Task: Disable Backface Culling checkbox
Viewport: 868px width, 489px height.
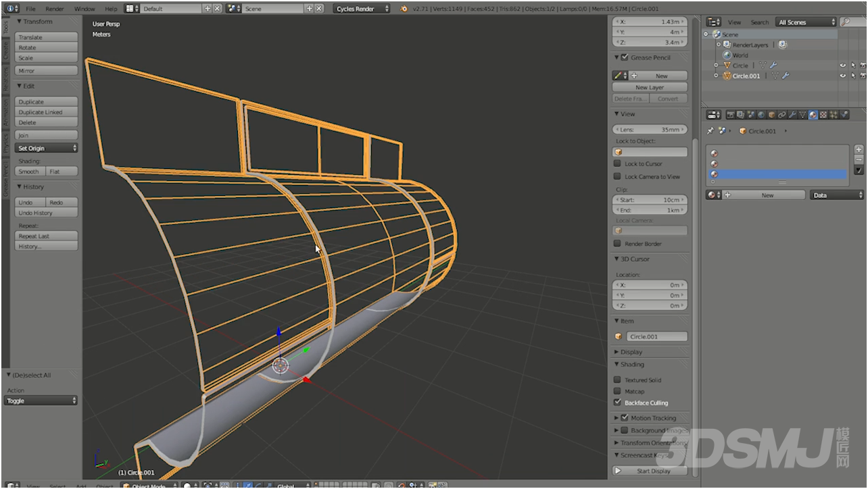Action: (x=617, y=403)
